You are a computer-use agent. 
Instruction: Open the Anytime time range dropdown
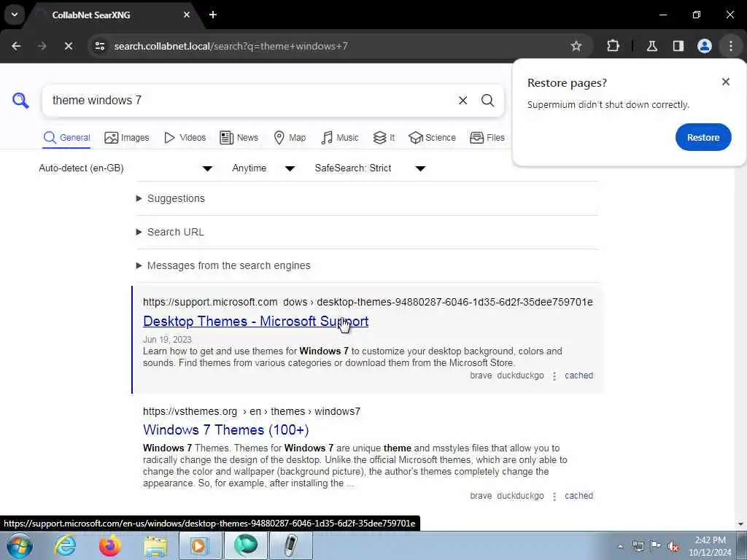pos(263,168)
